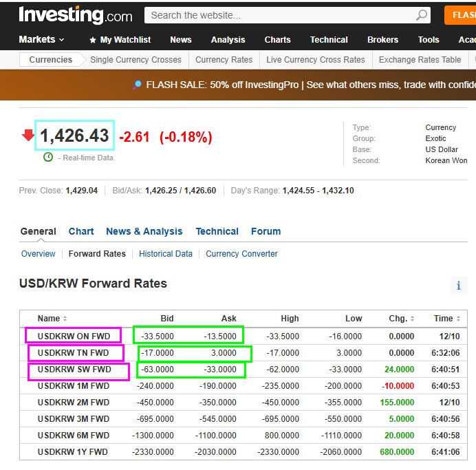Open the Historical Data link

tap(166, 254)
